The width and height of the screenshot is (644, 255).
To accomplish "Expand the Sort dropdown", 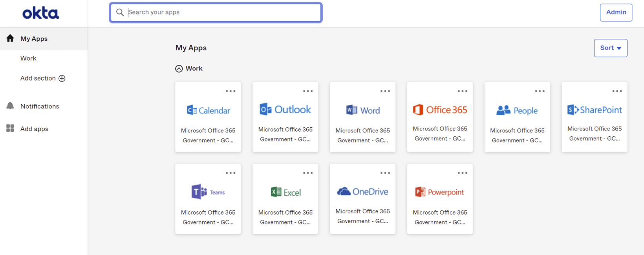I will 610,48.
